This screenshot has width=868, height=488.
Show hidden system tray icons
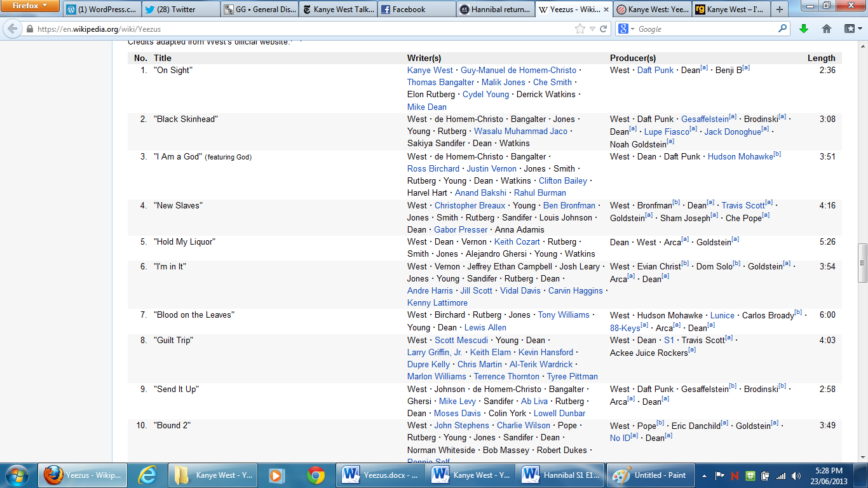tap(704, 475)
